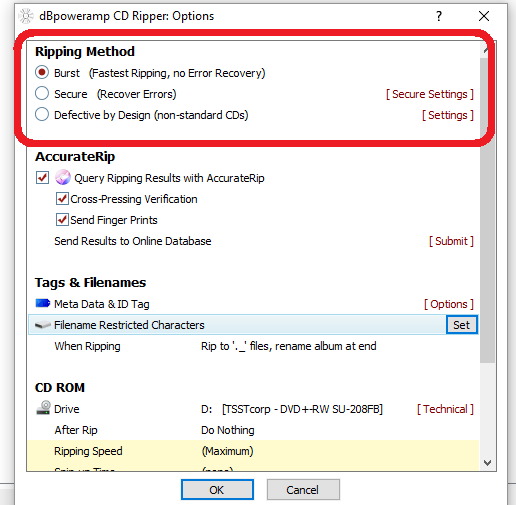Click the CD ROM Drive icon

tap(43, 408)
